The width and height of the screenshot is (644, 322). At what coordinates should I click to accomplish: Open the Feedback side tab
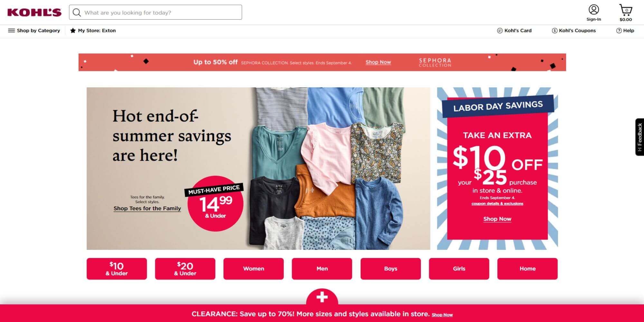pyautogui.click(x=639, y=137)
